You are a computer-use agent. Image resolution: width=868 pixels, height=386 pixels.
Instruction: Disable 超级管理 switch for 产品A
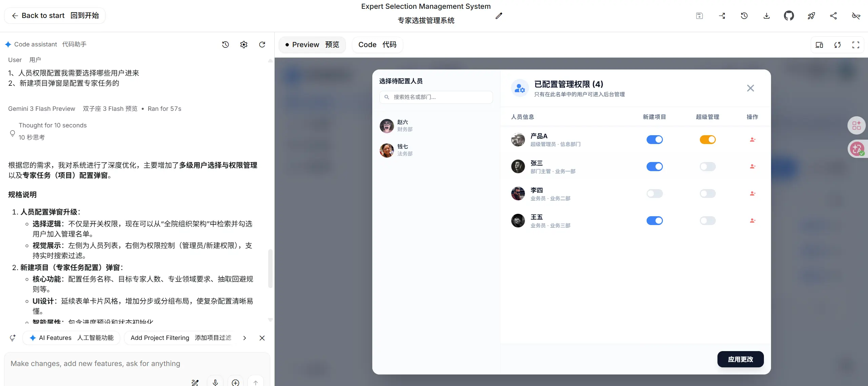(x=707, y=140)
